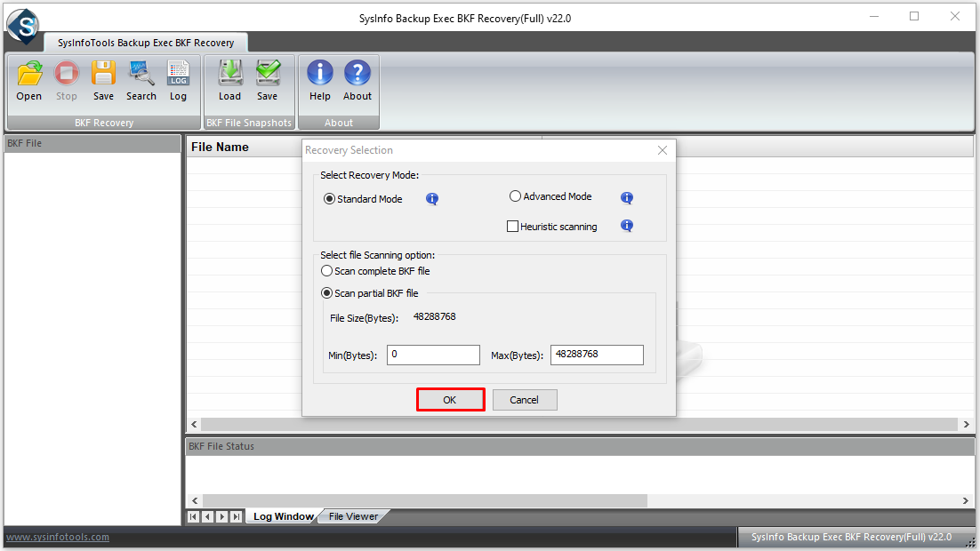Click BKF File Status left scroll arrow
This screenshot has height=551, width=980.
tap(195, 500)
